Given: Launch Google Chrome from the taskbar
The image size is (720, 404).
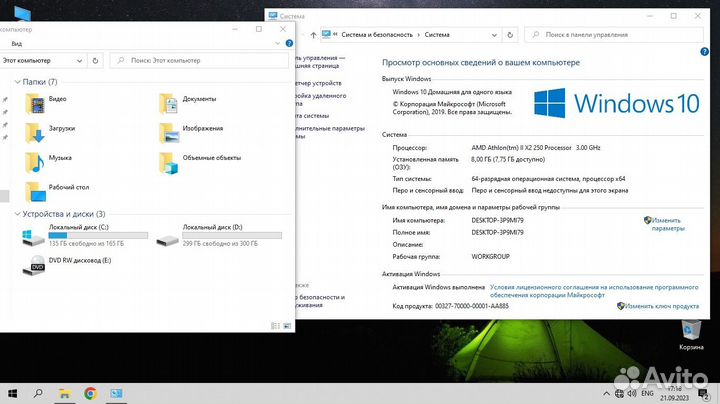Looking at the screenshot, I should pyautogui.click(x=90, y=393).
